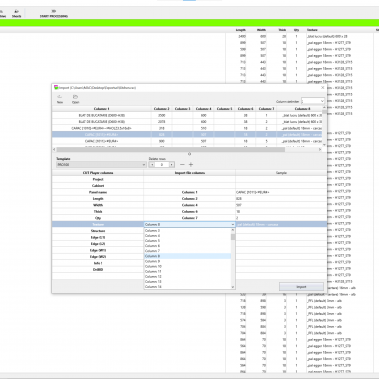Select Column 4 in the dropdown list
The width and height of the screenshot is (379, 379).
187,236
